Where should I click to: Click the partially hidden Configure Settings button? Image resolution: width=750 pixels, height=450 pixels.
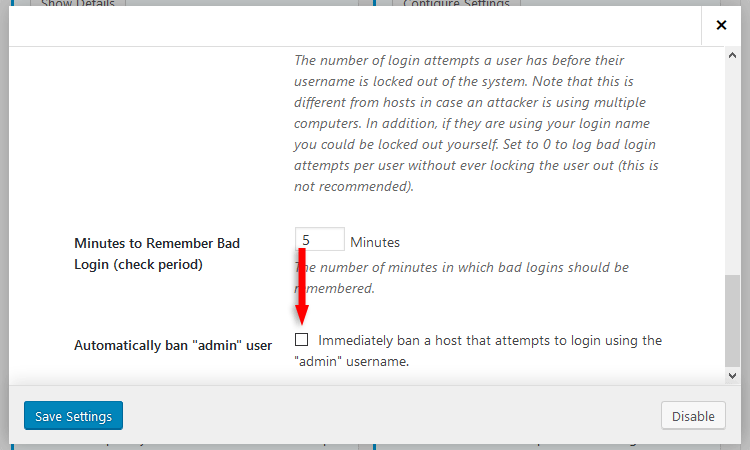[455, 5]
